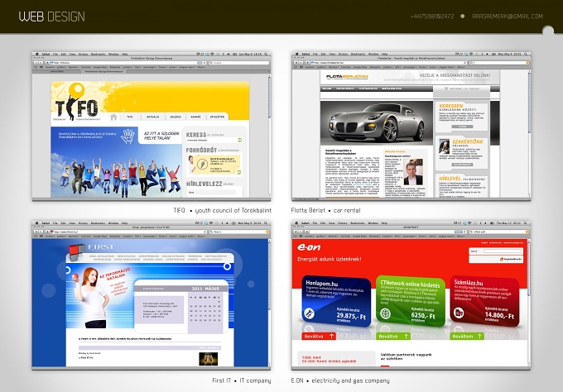Viewport: 563px width, 392px height.
Task: Click the Safari search field in the E.ON window
Action: tap(498, 232)
